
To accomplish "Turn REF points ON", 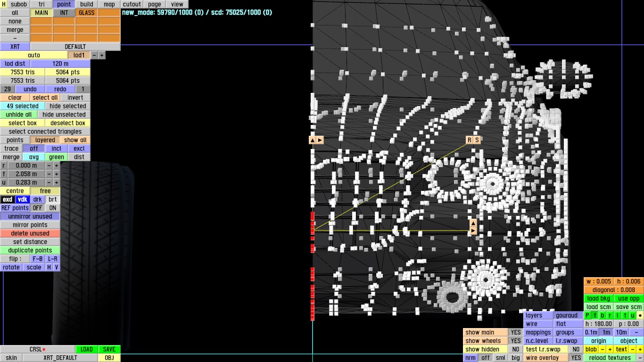I will [53, 208].
